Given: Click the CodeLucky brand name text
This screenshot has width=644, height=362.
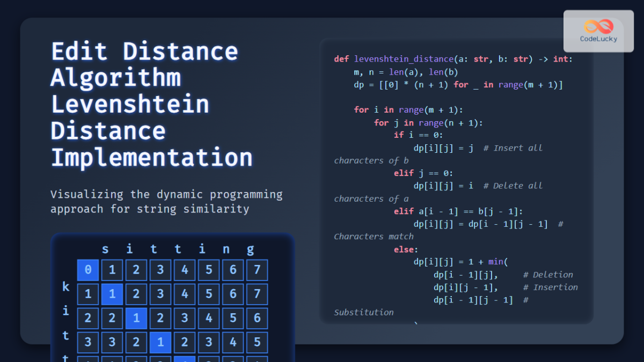Looking at the screenshot, I should 597,38.
